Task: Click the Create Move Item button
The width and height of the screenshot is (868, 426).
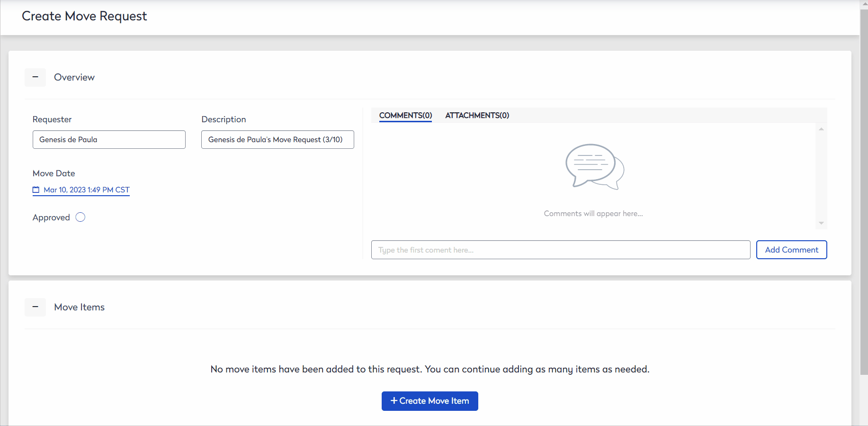Action: [430, 401]
